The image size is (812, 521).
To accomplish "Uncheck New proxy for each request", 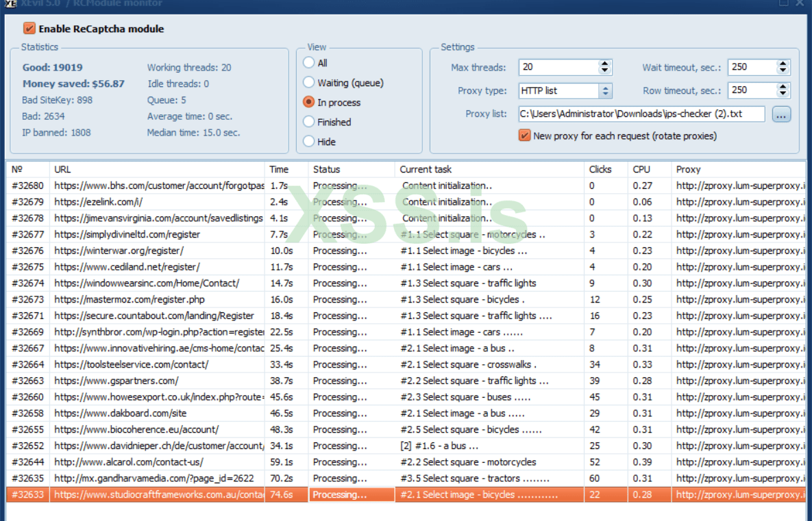I will tap(525, 136).
